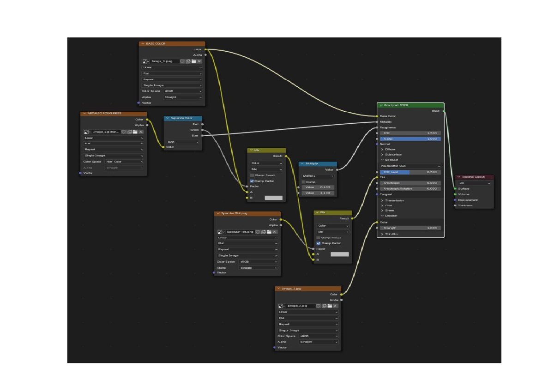Click the new image copy icon in BASE COLOR node
Image resolution: width=554 pixels, height=392 pixels.
[188, 61]
